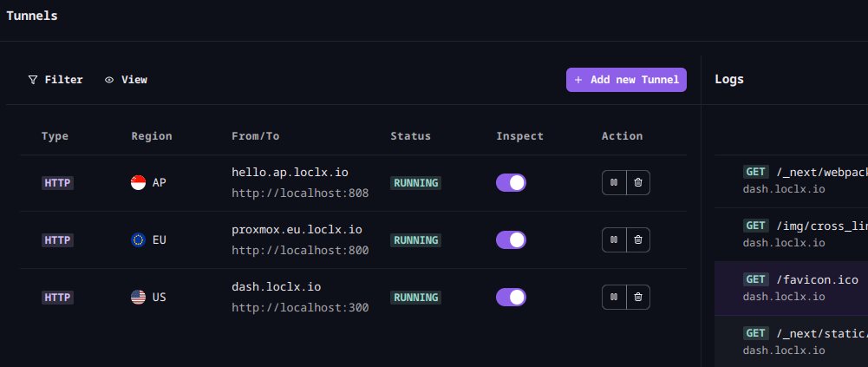This screenshot has width=868, height=367.
Task: Toggle Inspect for proxmox.eu.loclx.io tunnel
Action: pos(511,239)
